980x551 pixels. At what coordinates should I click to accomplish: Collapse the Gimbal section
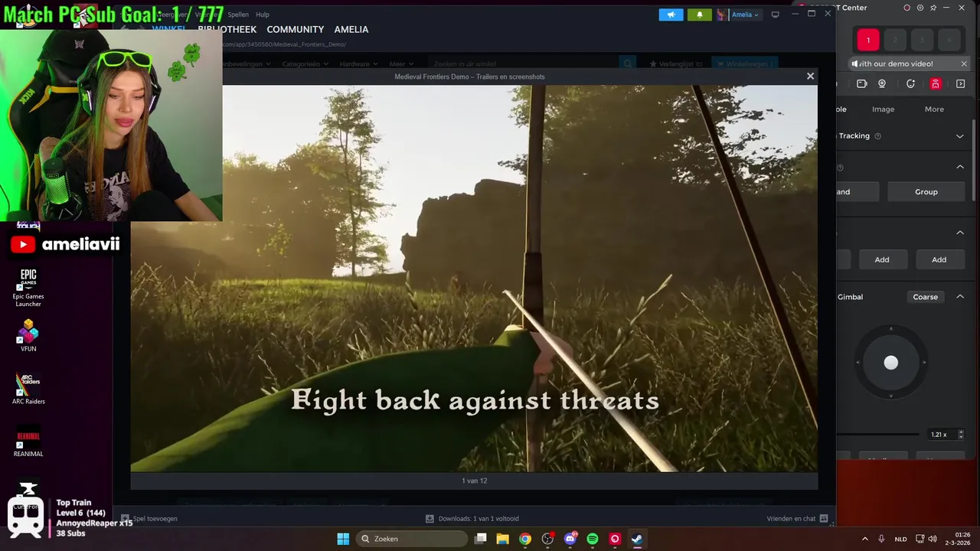pos(960,297)
